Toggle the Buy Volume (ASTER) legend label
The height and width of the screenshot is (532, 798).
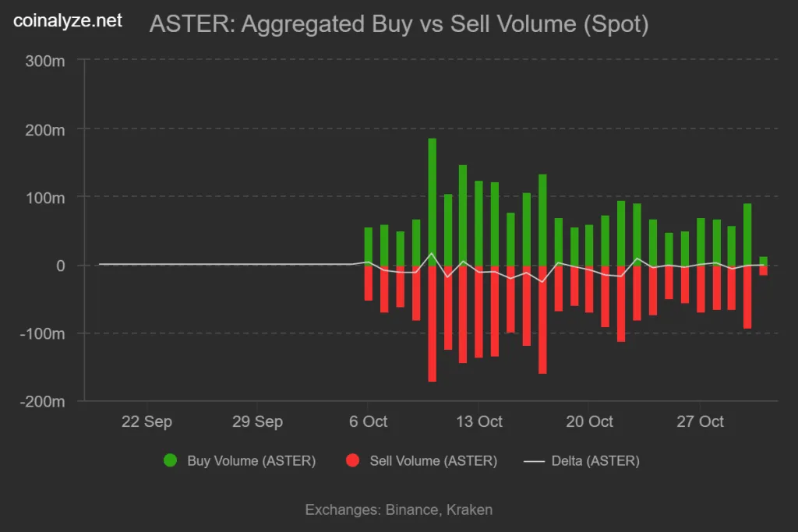(x=251, y=460)
